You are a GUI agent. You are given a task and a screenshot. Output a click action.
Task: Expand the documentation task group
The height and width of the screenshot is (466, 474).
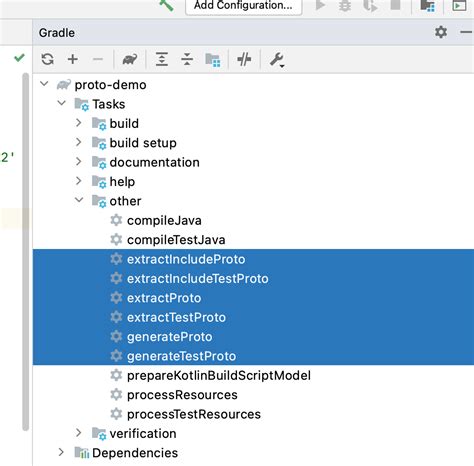coord(79,161)
